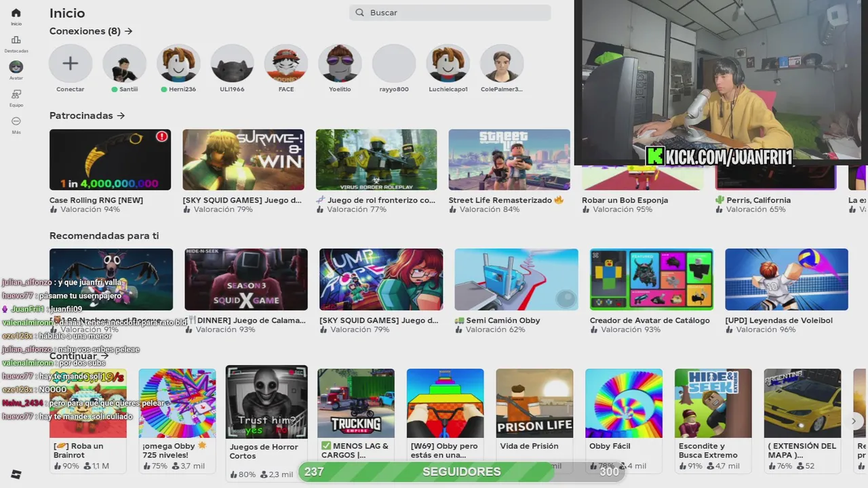Click the ( EXTENSIÓN DEL MAPA ) title
Image resolution: width=868 pixels, height=488 pixels.
point(802,451)
